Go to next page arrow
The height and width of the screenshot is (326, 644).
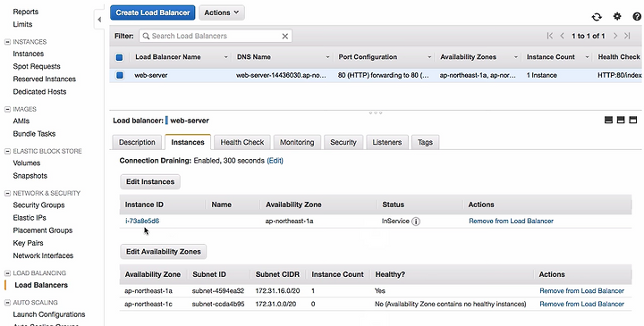(615, 36)
